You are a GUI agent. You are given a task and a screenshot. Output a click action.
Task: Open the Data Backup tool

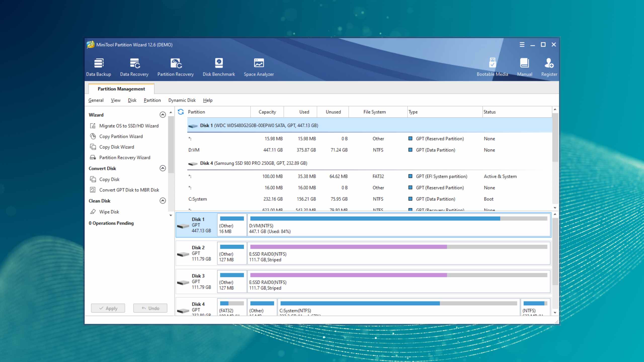click(x=99, y=67)
